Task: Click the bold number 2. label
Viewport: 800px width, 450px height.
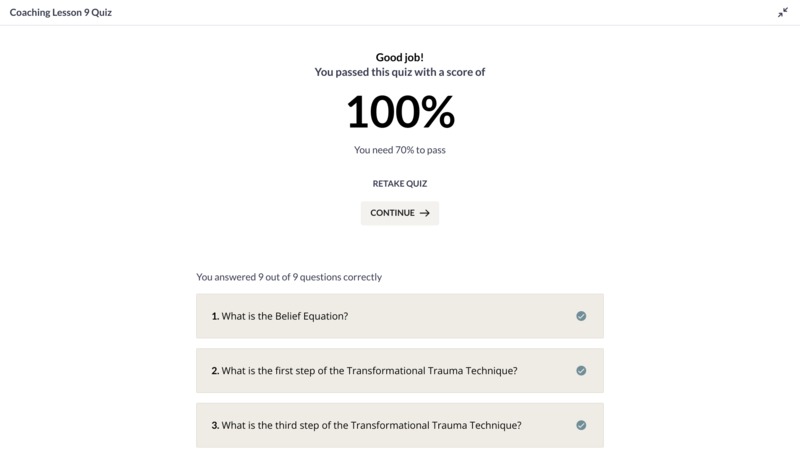Action: point(215,371)
